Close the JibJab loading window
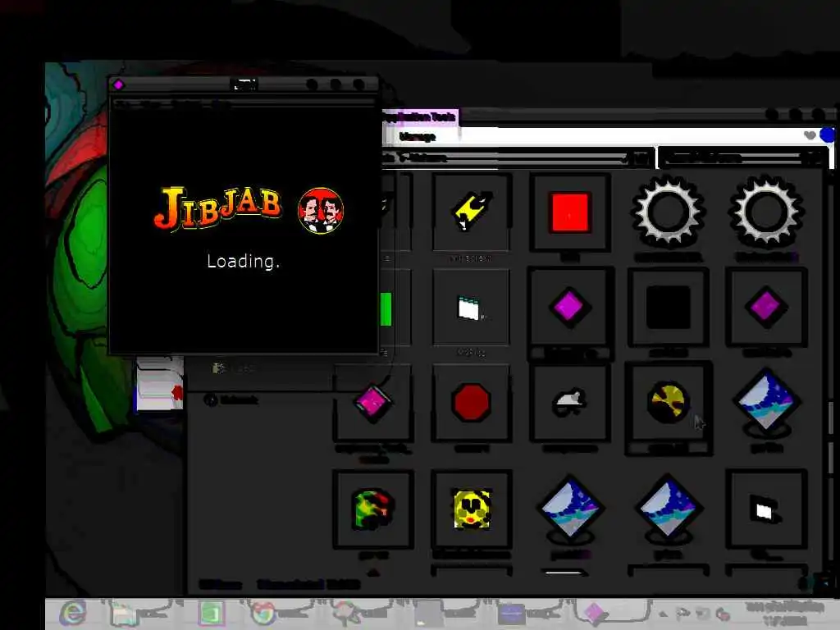 tap(358, 84)
